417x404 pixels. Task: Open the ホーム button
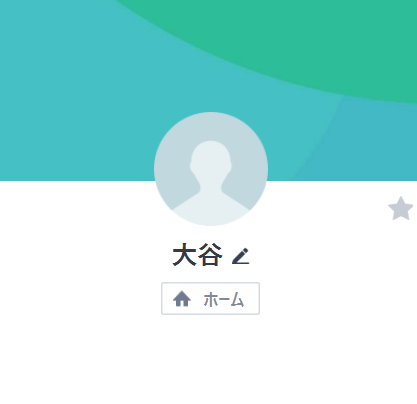click(x=210, y=298)
